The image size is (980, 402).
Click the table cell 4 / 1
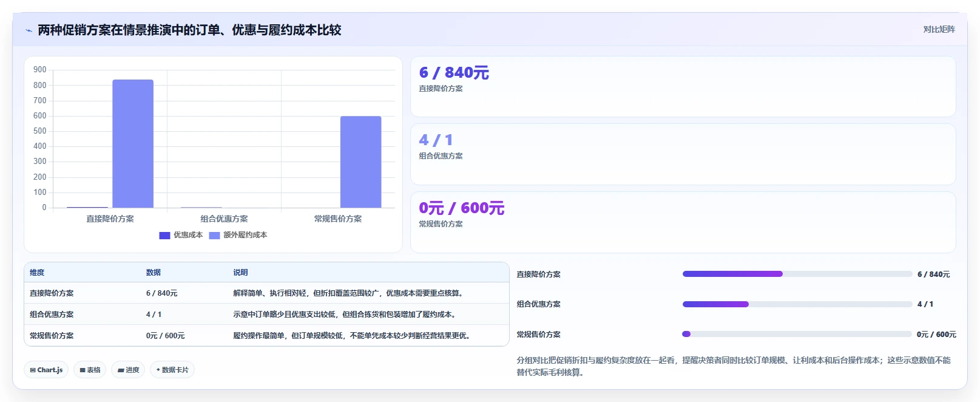tap(154, 315)
